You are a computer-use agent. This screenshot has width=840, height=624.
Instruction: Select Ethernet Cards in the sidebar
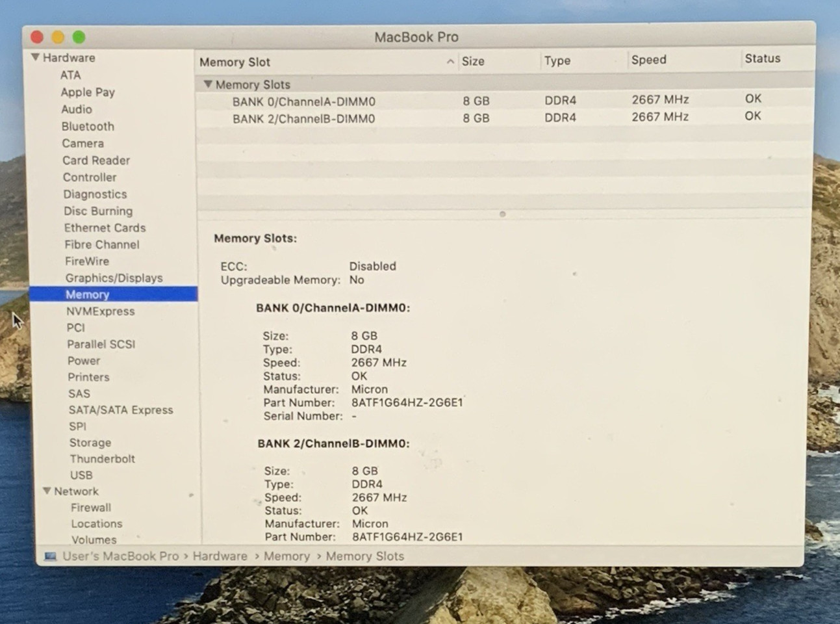click(x=105, y=227)
